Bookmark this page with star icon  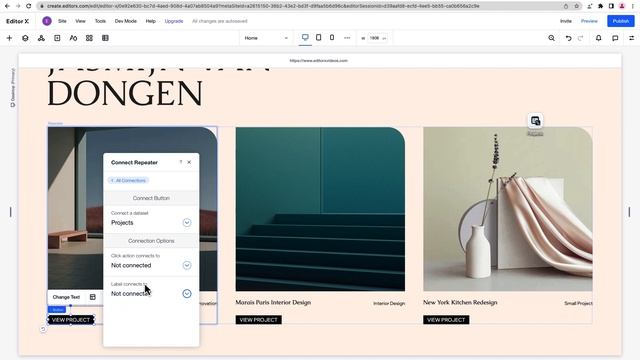[577, 6]
